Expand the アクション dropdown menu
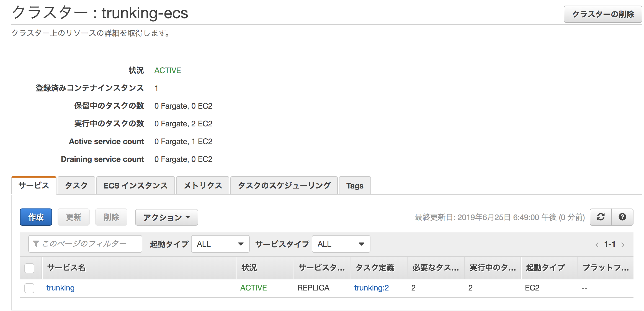 [166, 217]
